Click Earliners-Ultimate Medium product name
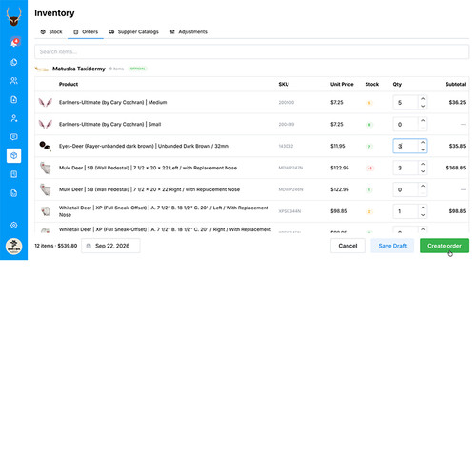This screenshot has height=476, width=476. pyautogui.click(x=112, y=102)
